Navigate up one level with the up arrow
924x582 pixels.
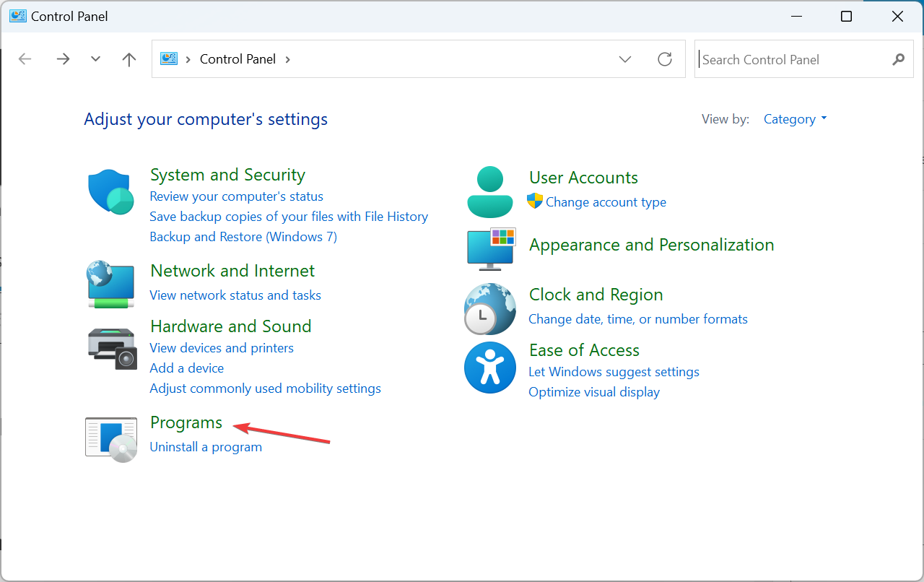click(128, 59)
